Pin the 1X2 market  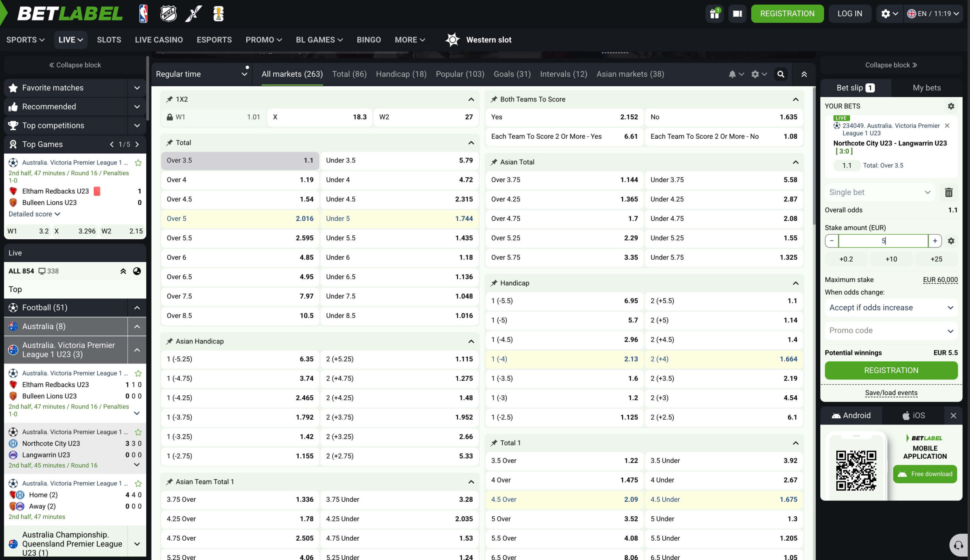tap(169, 99)
